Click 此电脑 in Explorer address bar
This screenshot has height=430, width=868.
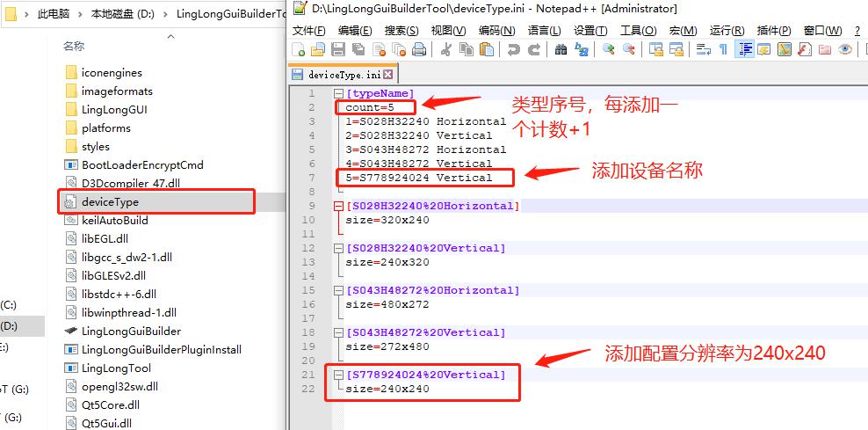(x=54, y=14)
